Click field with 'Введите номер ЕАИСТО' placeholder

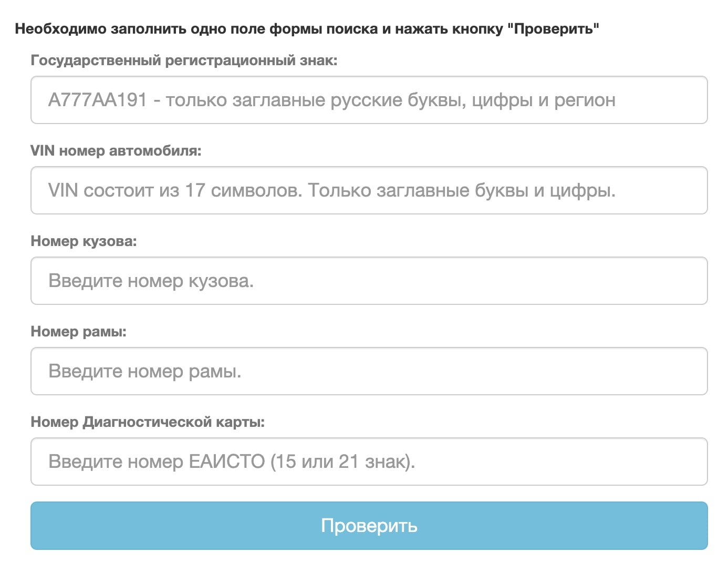click(x=369, y=462)
